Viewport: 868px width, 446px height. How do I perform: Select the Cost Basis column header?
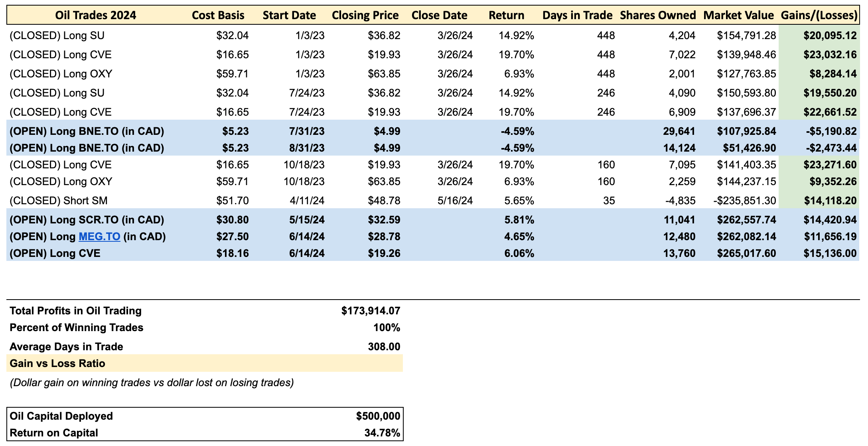pos(218,15)
